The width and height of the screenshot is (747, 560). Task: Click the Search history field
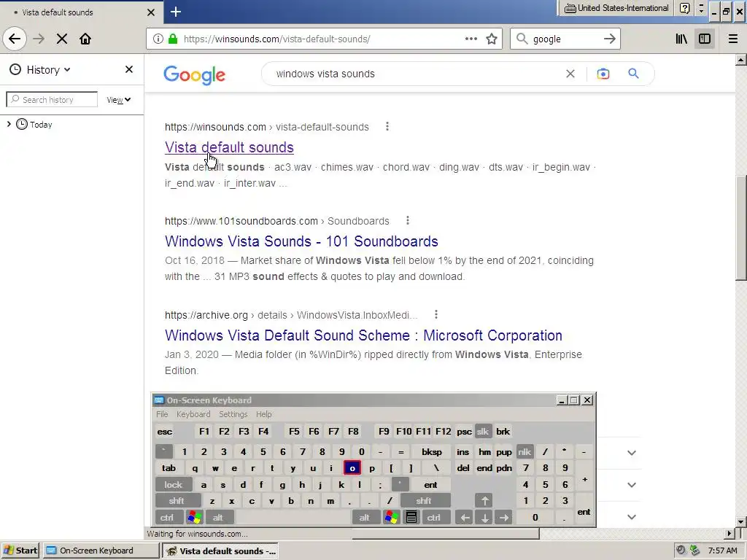pyautogui.click(x=52, y=99)
